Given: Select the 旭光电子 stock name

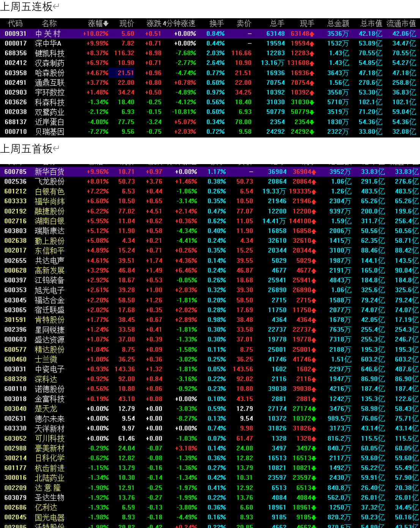Looking at the screenshot, I should click(x=50, y=290).
